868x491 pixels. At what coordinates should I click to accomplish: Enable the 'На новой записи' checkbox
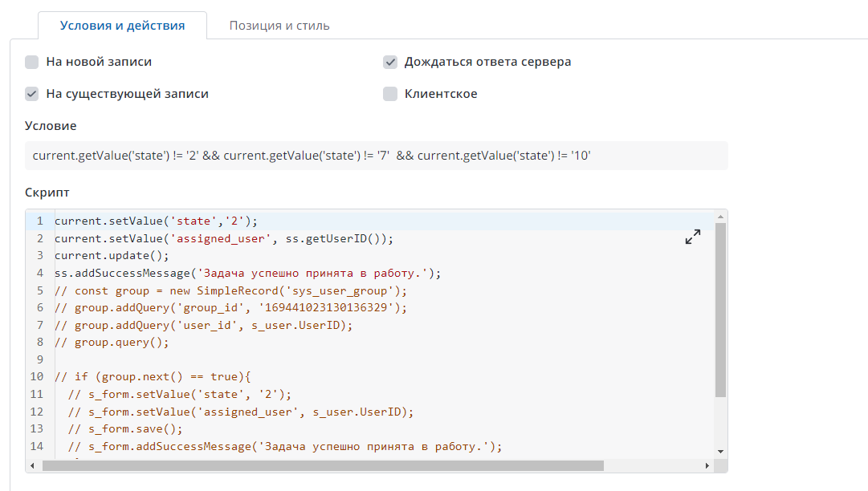(x=32, y=62)
